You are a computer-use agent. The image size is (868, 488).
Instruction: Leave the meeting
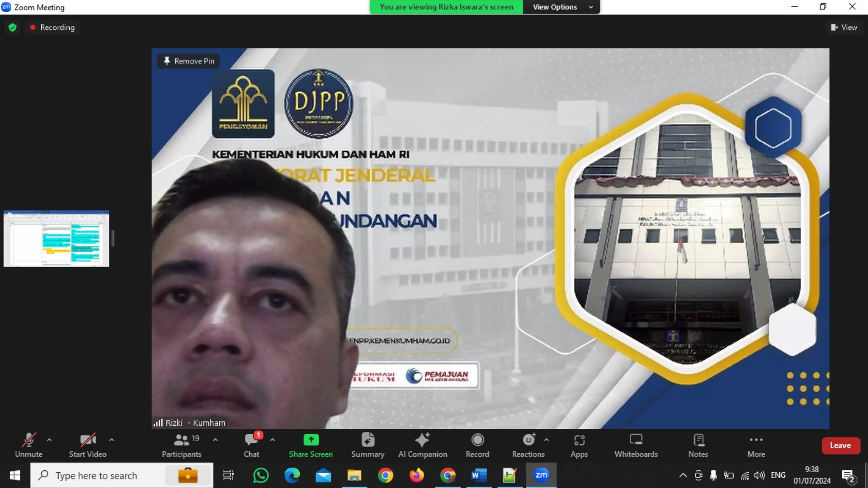[x=840, y=446]
